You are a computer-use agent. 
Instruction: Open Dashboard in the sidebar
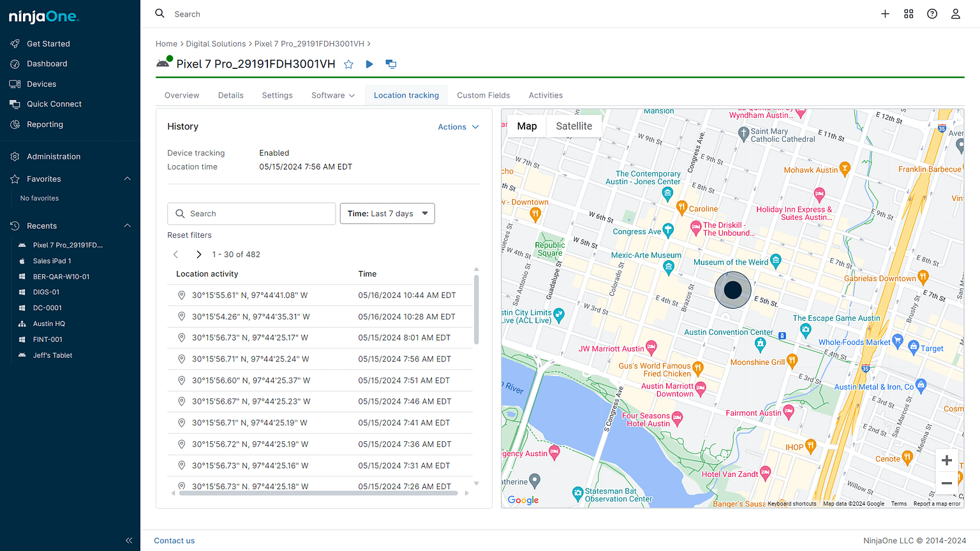47,64
